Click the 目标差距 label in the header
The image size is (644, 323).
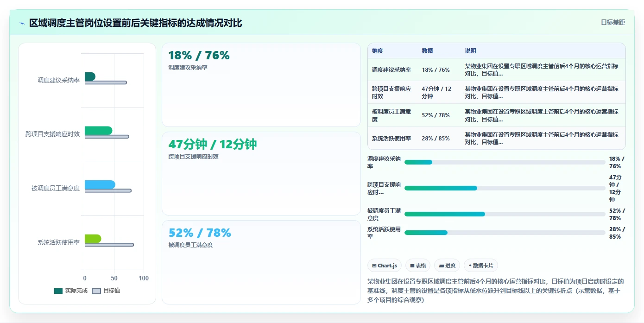612,22
